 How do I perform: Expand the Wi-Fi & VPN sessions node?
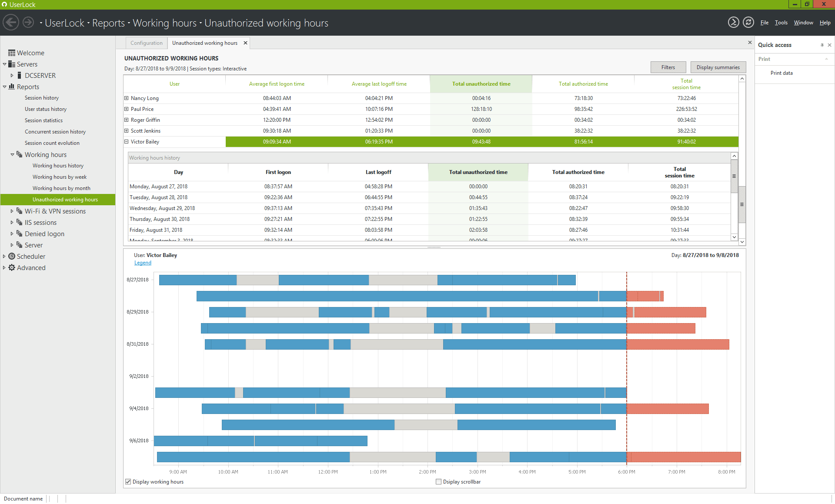point(12,211)
